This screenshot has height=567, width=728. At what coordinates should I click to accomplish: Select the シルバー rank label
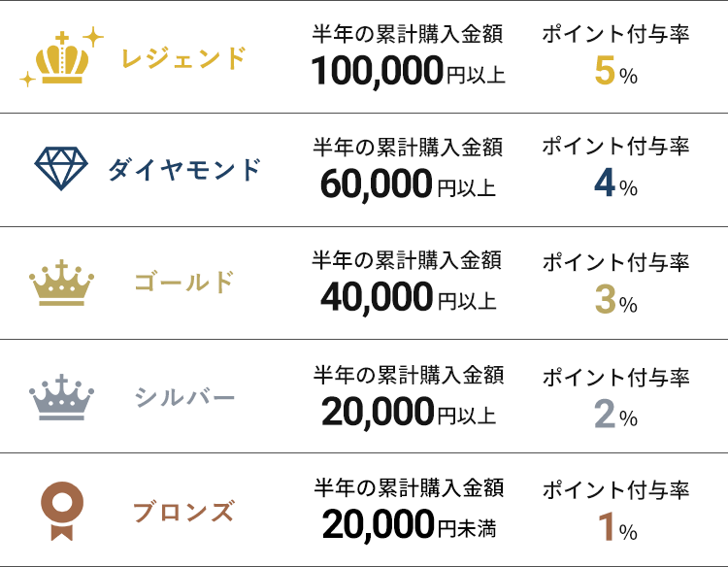click(184, 397)
